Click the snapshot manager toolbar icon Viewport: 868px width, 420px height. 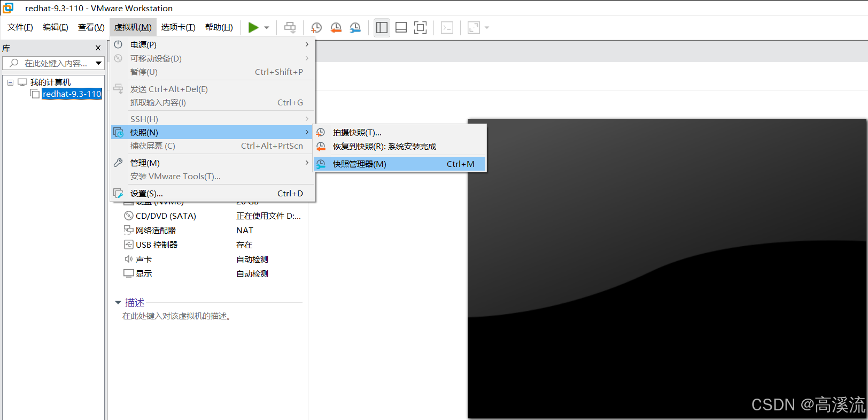[x=355, y=27]
